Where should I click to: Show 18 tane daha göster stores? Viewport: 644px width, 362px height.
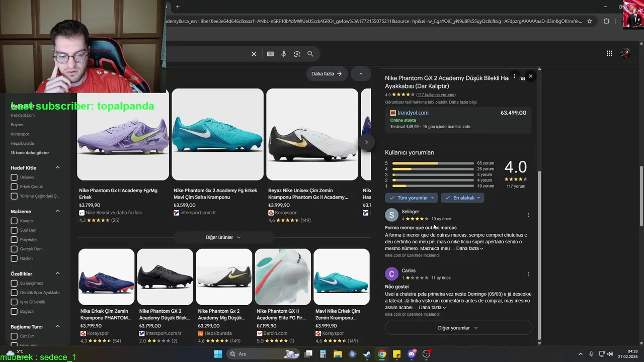pos(30,152)
